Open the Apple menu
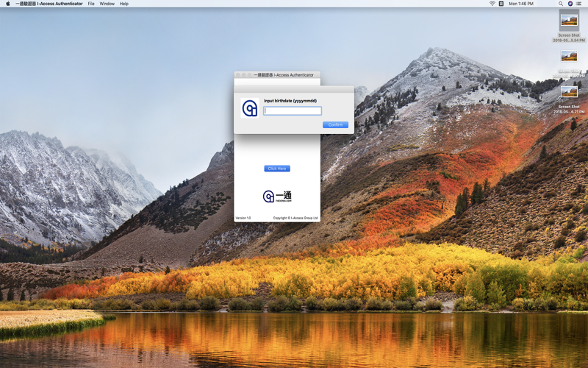The image size is (588, 368). 8,4
